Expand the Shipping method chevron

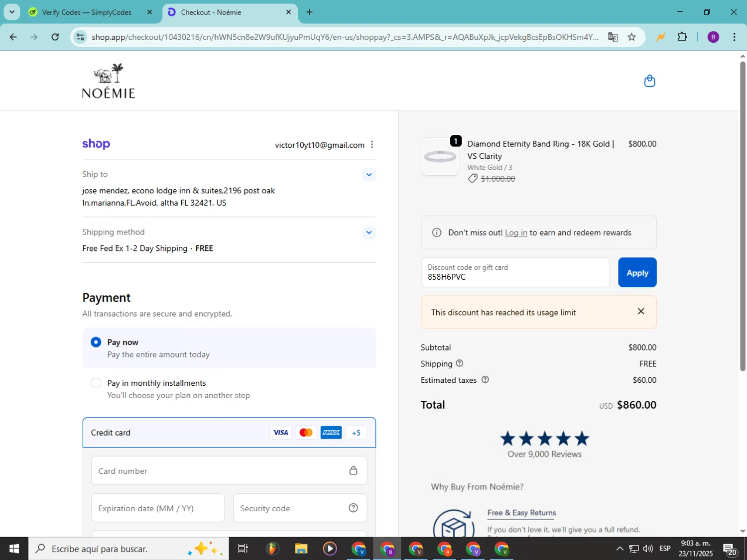369,232
